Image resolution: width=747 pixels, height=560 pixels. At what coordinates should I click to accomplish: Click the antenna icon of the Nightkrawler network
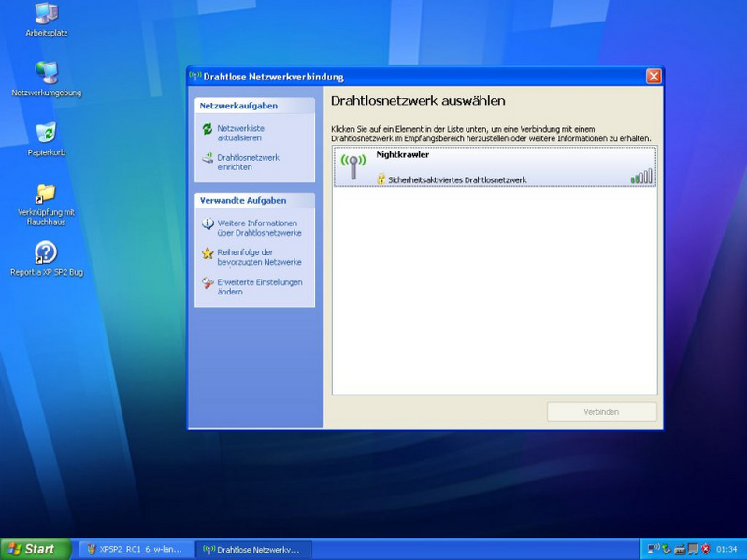(353, 165)
